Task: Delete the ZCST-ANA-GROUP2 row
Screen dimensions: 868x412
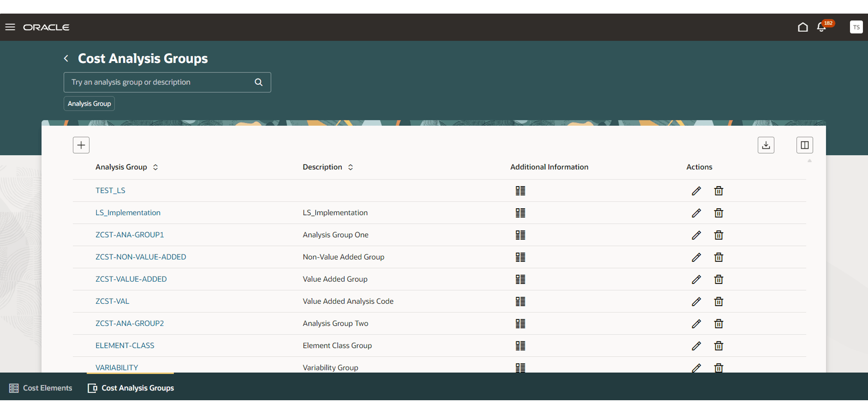Action: (x=718, y=324)
